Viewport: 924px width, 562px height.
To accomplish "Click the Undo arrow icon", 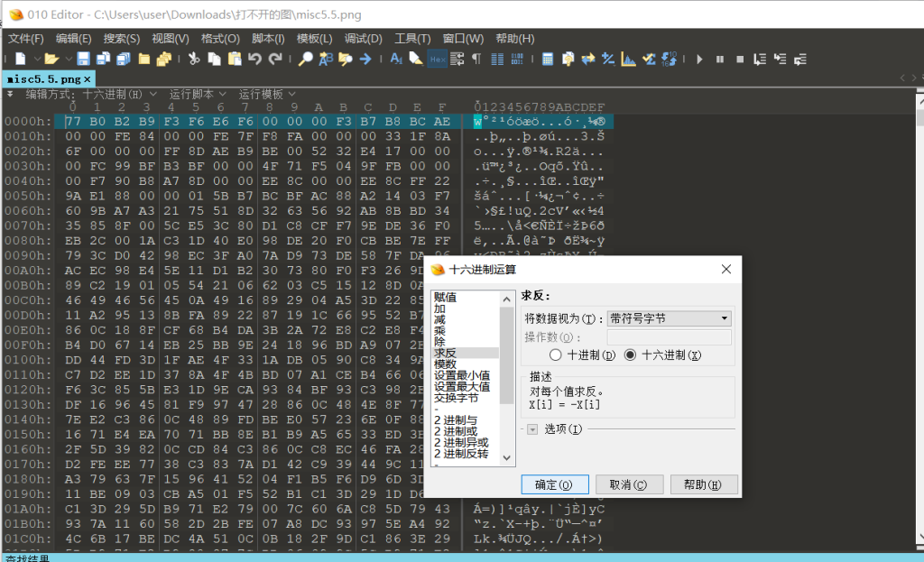I will [x=255, y=59].
